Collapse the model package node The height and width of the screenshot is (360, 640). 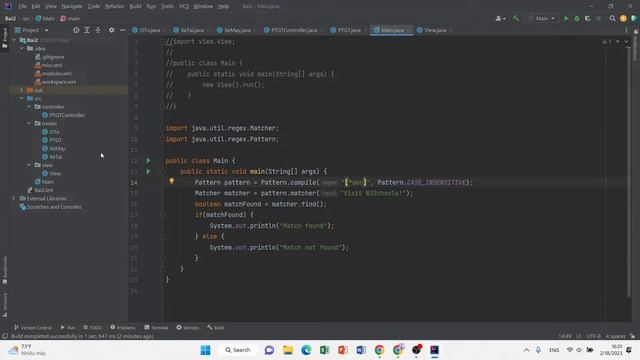29,123
